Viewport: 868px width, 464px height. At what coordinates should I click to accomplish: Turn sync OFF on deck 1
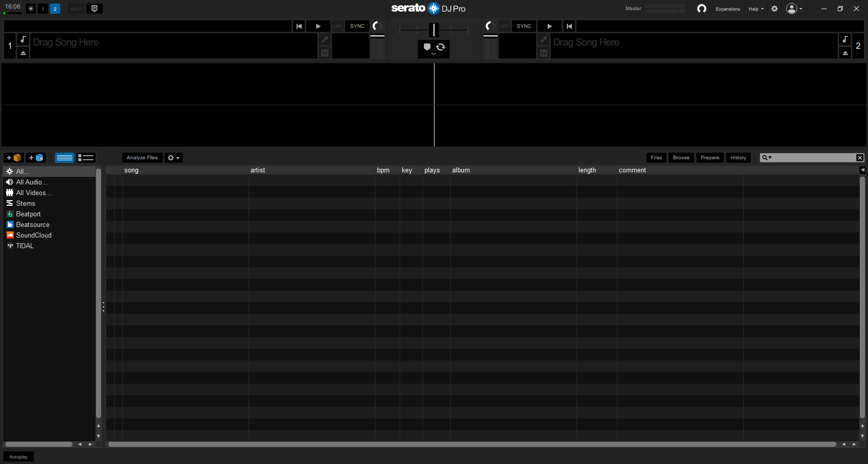(x=337, y=26)
